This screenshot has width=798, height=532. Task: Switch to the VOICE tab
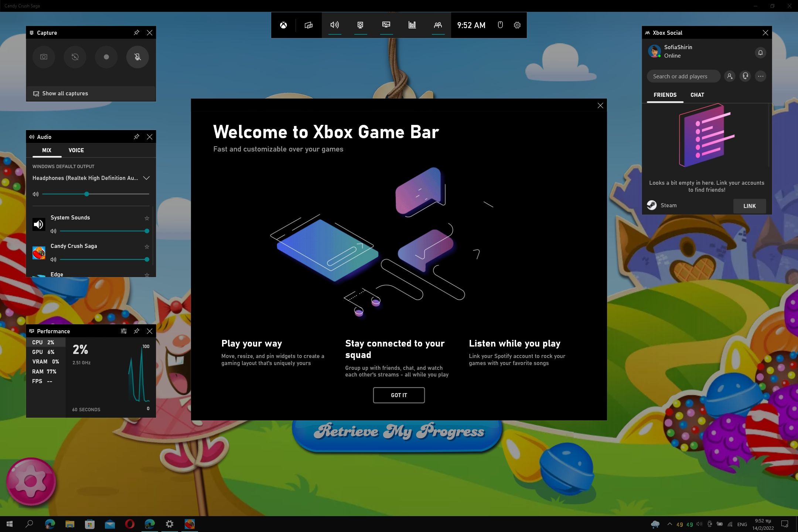click(x=76, y=150)
